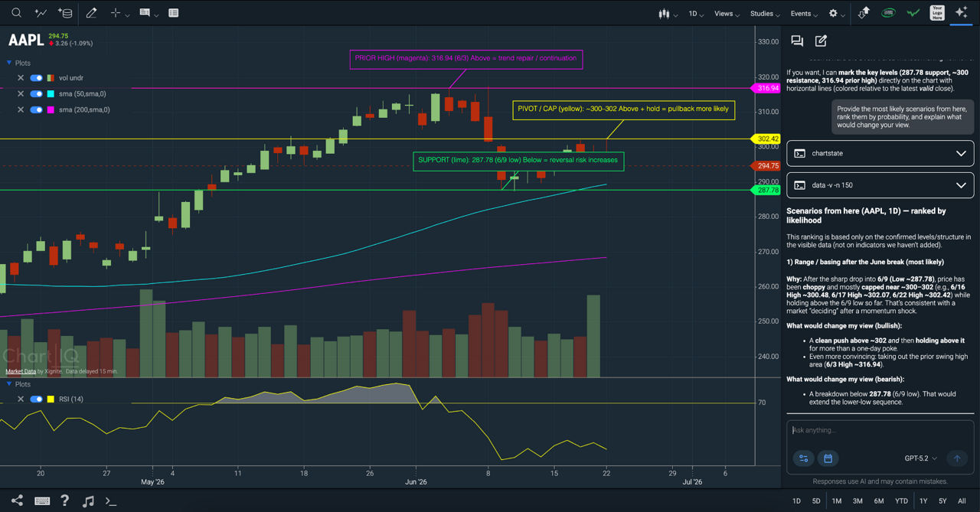Image resolution: width=980 pixels, height=512 pixels.
Task: Remove the sma (50,sma,0) plot
Action: click(21, 94)
